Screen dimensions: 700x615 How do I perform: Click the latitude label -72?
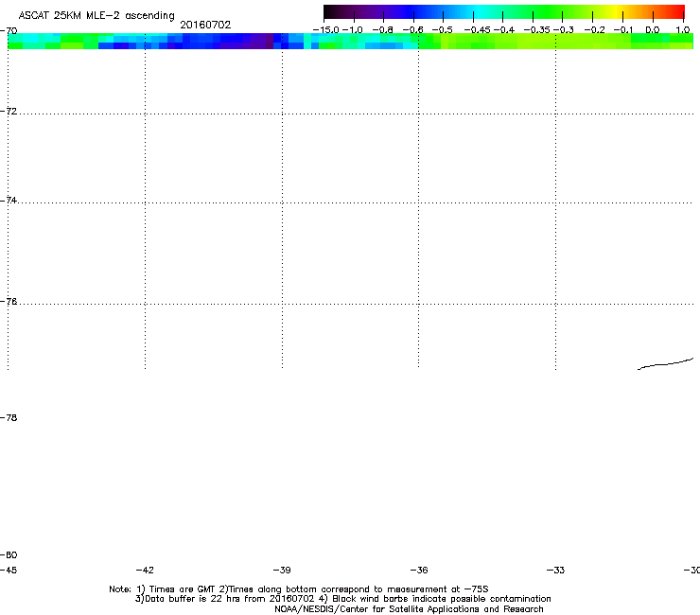click(9, 111)
